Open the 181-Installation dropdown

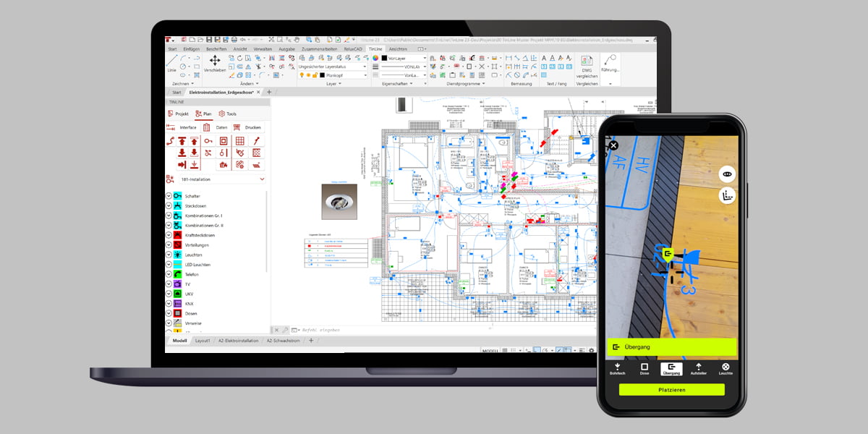[x=262, y=179]
